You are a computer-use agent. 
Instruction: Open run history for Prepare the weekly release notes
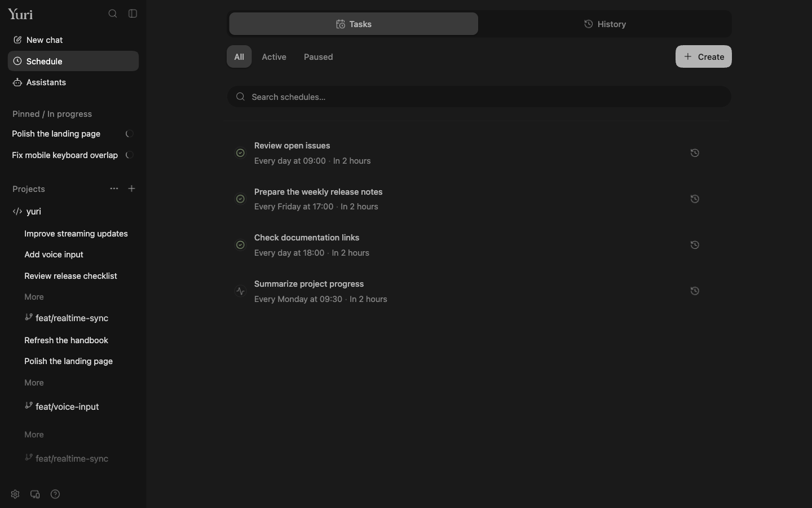695,199
